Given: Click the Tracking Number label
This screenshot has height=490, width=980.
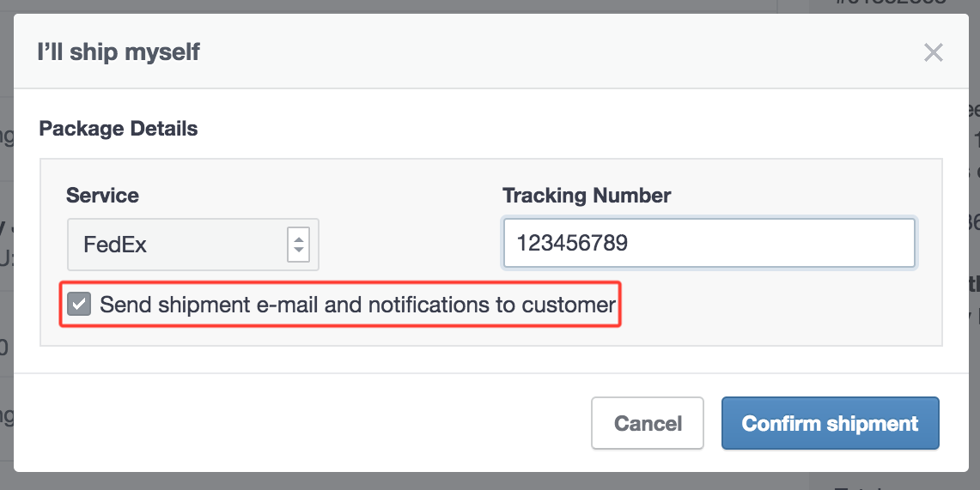Looking at the screenshot, I should (587, 196).
